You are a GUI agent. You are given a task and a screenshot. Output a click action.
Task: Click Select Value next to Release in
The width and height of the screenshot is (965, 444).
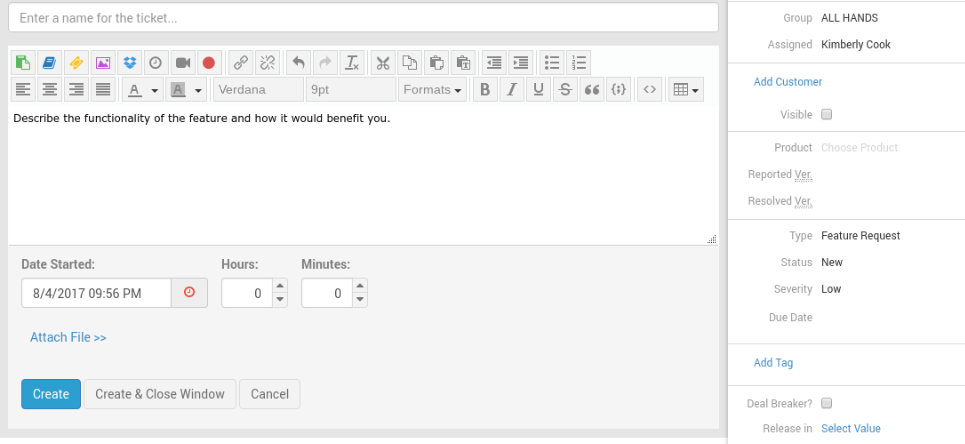tap(851, 429)
